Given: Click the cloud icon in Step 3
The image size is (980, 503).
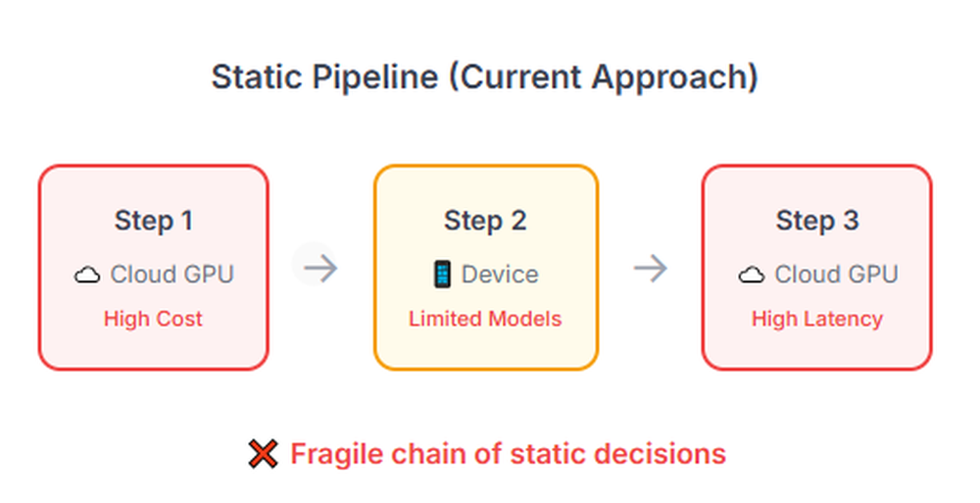Looking at the screenshot, I should tap(752, 275).
